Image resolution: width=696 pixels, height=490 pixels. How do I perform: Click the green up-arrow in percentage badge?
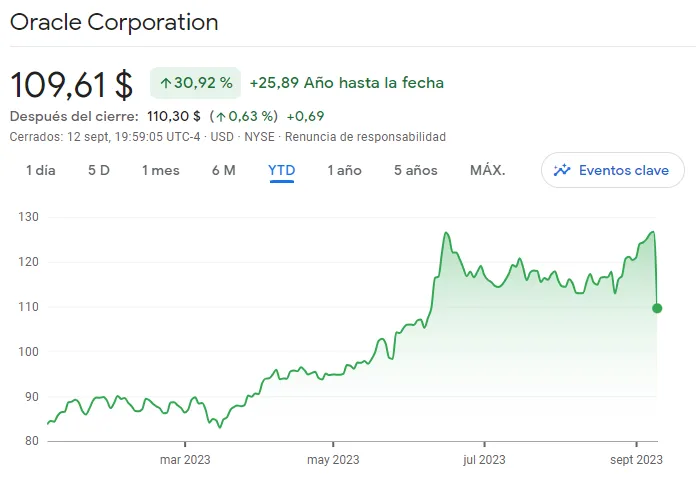[x=166, y=83]
